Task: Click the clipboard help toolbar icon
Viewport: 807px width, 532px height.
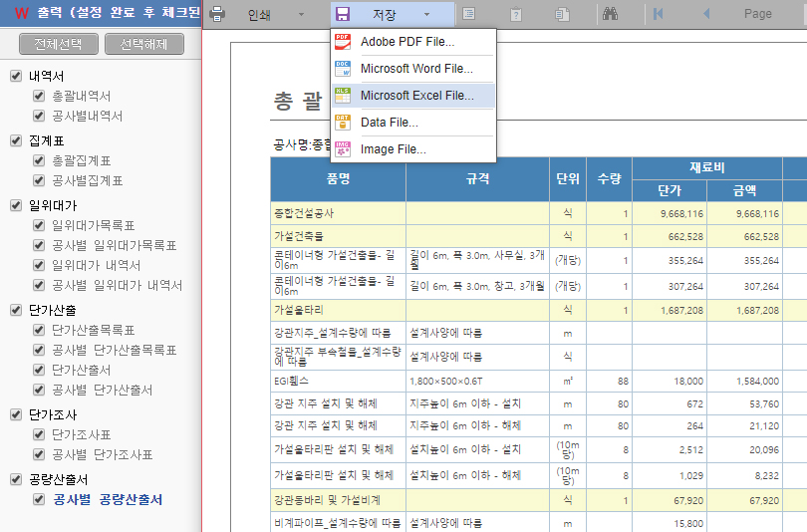Action: pos(516,14)
